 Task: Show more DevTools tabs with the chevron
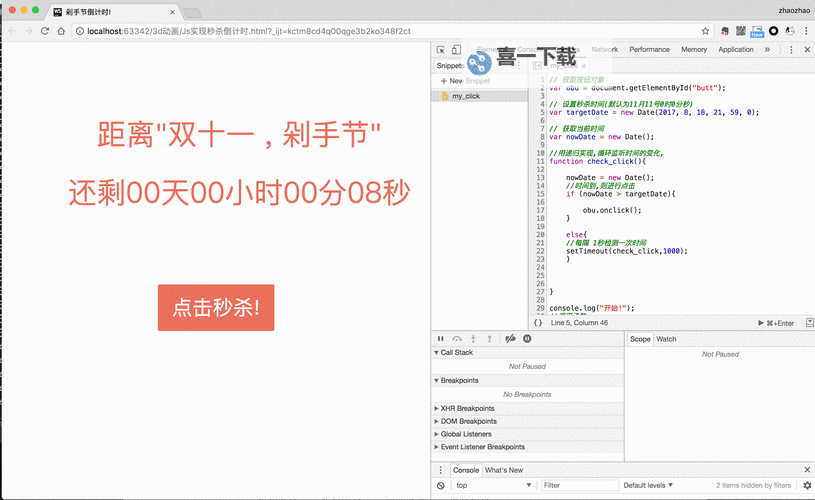click(x=767, y=49)
